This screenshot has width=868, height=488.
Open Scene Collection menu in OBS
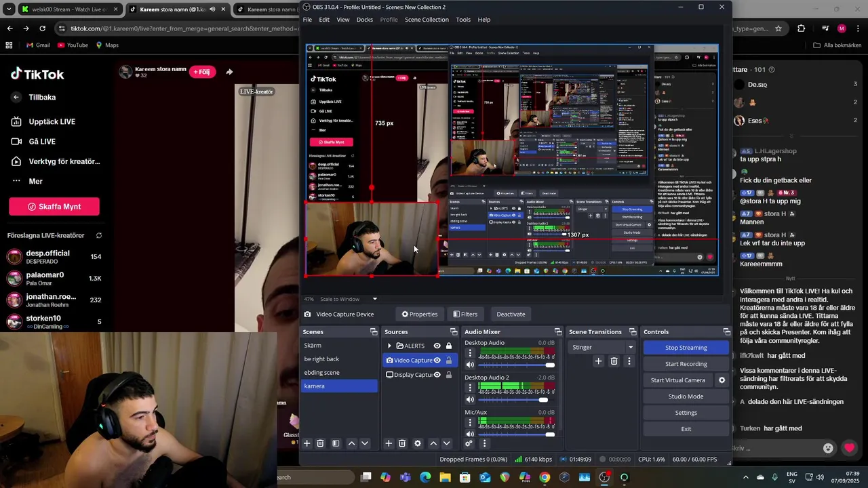point(427,20)
